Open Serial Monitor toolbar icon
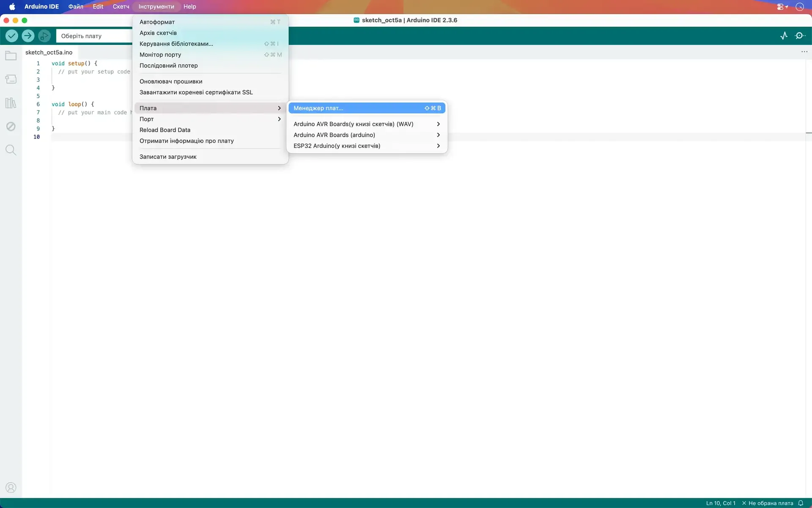The width and height of the screenshot is (812, 508). click(x=800, y=36)
